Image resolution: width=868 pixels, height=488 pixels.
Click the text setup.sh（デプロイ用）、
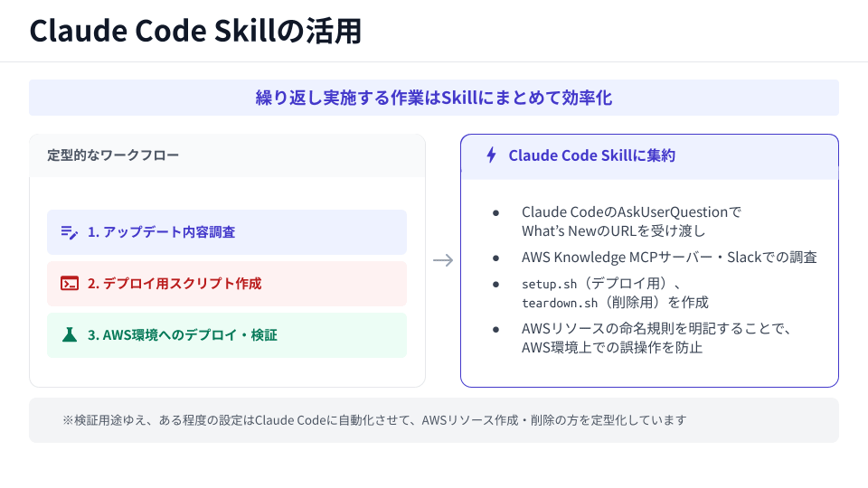601,284
